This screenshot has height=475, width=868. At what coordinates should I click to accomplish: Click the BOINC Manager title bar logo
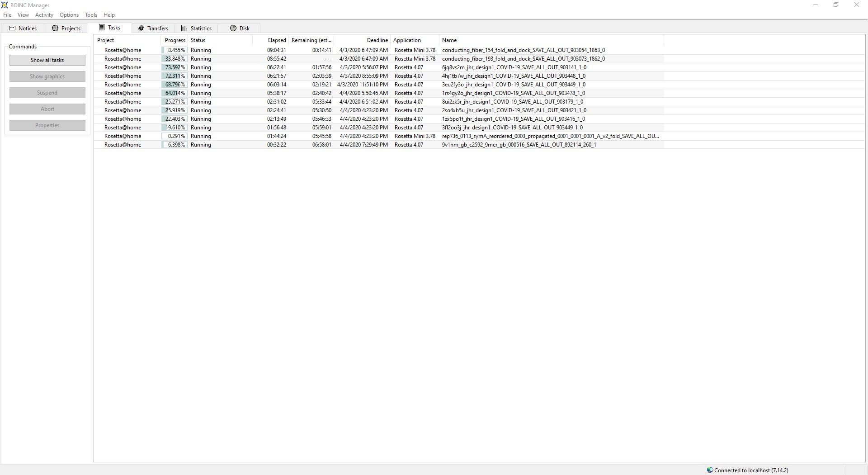click(x=5, y=5)
